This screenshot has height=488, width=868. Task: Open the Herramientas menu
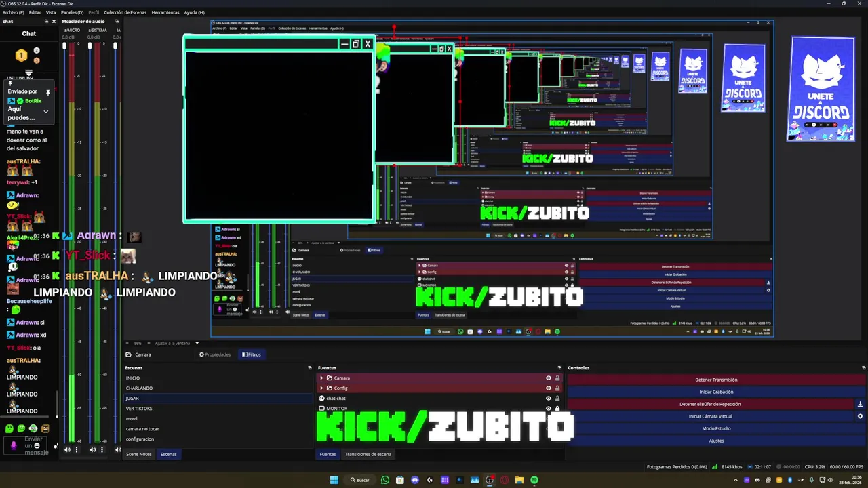pyautogui.click(x=165, y=12)
